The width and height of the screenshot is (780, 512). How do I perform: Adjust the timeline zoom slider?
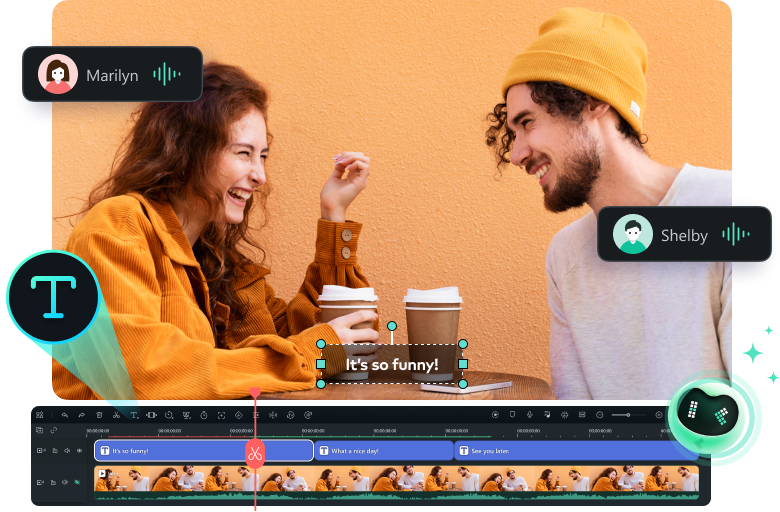(628, 414)
